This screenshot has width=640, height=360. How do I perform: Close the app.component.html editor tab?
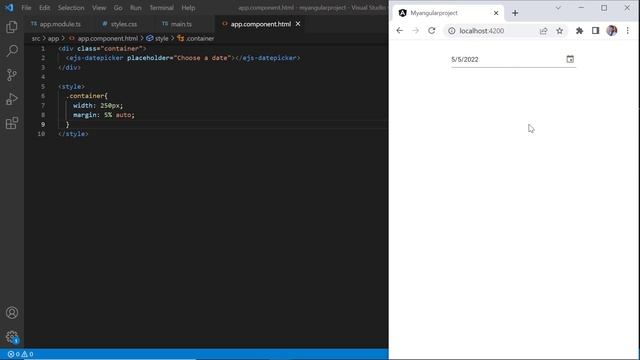coord(298,24)
